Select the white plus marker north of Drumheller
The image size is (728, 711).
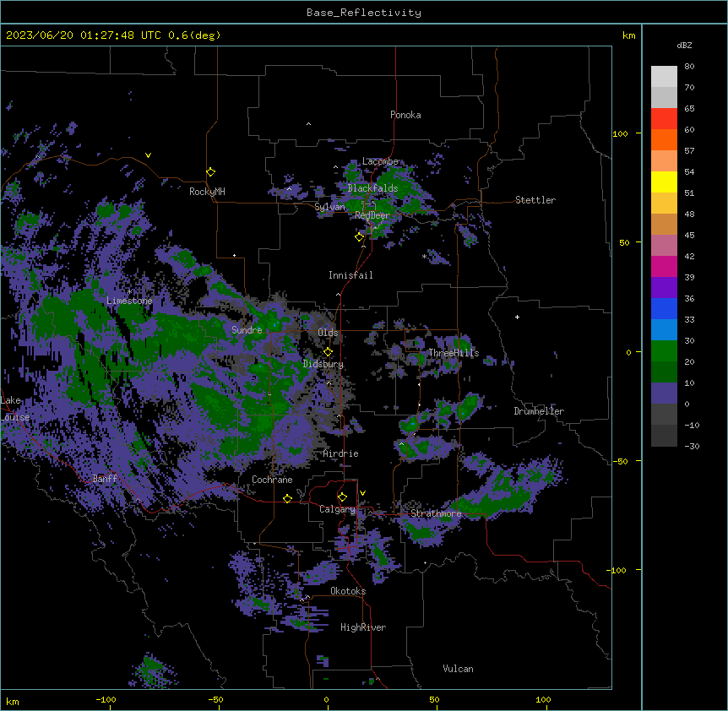pyautogui.click(x=517, y=317)
